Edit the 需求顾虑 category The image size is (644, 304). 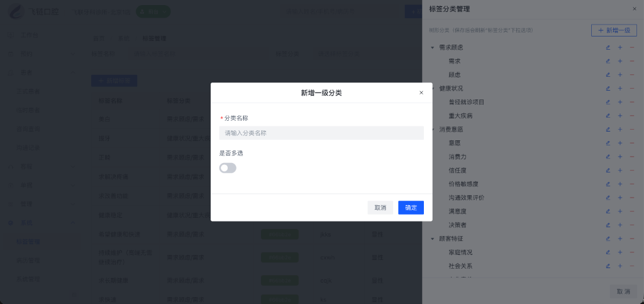click(608, 48)
